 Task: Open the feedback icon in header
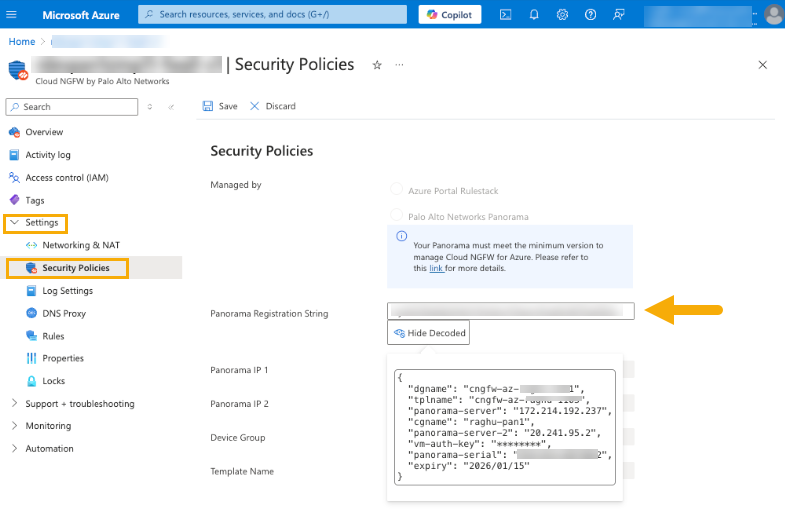619,14
